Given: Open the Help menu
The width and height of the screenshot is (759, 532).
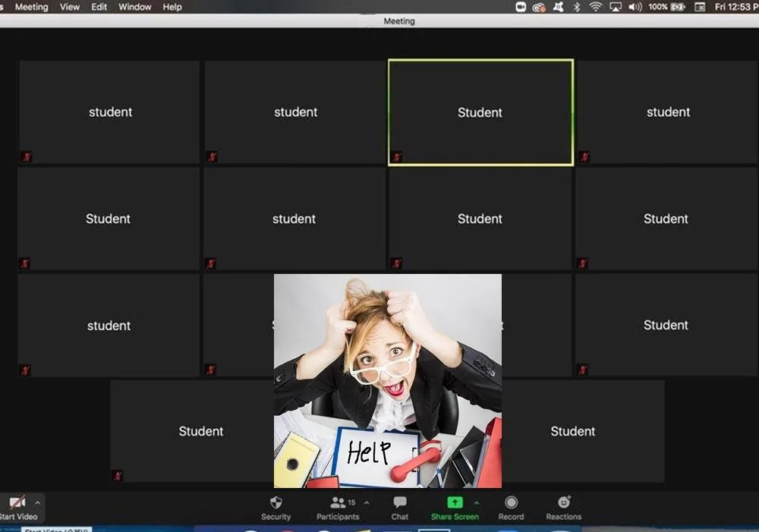Looking at the screenshot, I should pos(172,7).
